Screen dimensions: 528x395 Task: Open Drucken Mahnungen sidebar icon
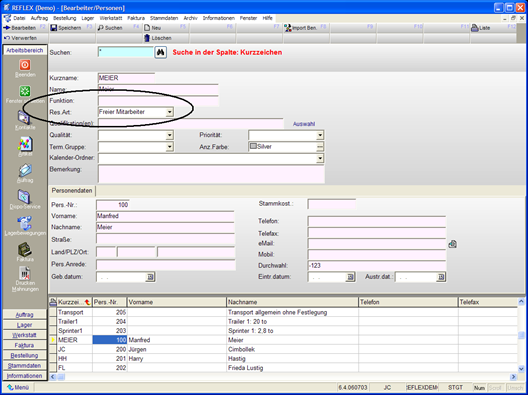pos(25,273)
